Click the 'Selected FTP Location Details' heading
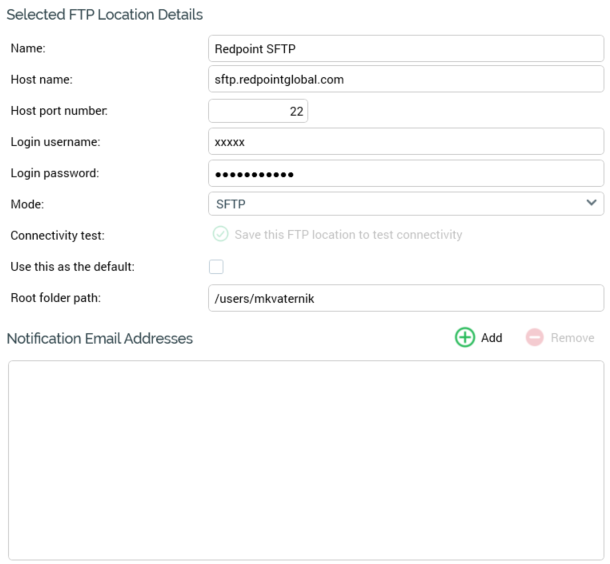This screenshot has width=610, height=564. click(105, 15)
